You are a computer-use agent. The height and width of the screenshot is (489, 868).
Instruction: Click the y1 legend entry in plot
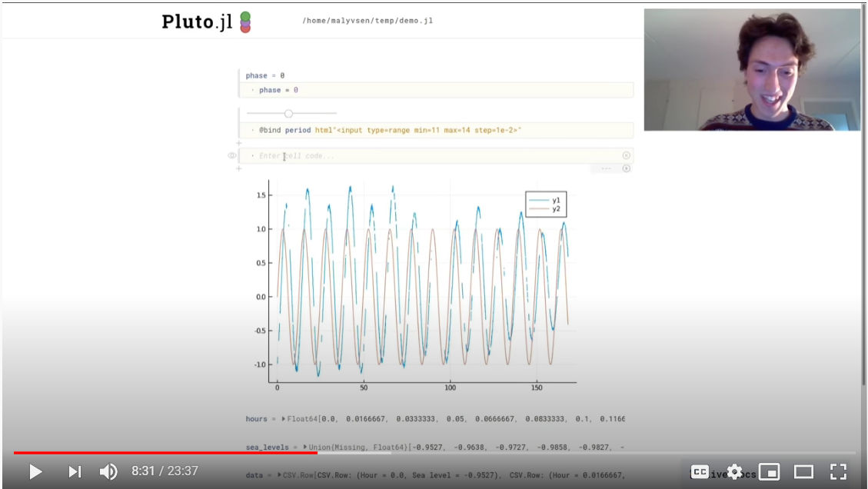(x=545, y=201)
